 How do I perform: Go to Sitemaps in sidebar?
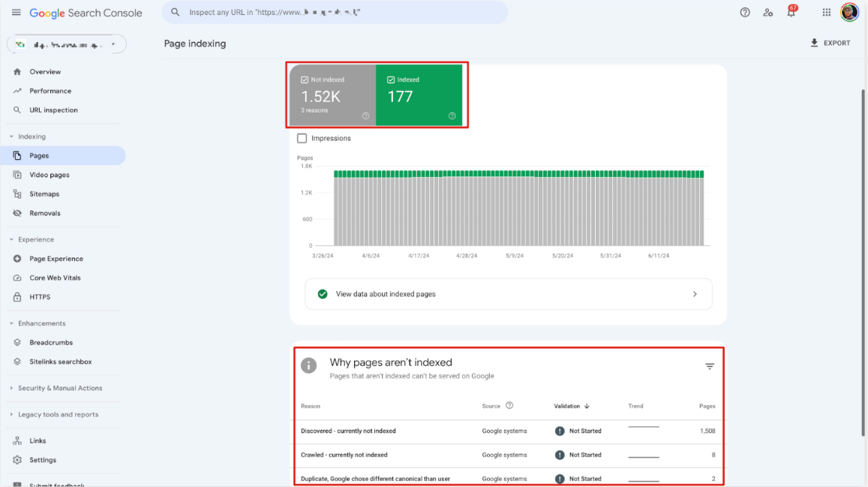[44, 194]
